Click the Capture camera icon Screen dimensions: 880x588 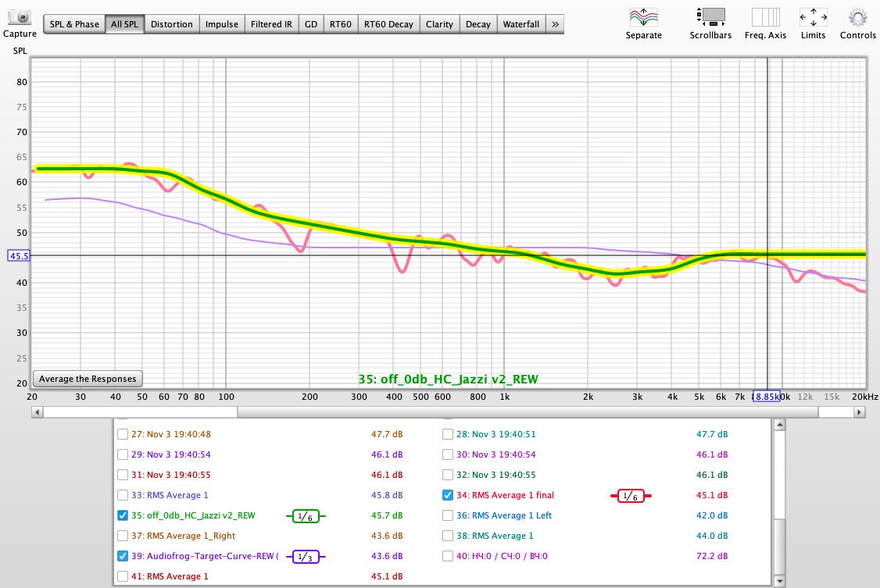click(20, 17)
